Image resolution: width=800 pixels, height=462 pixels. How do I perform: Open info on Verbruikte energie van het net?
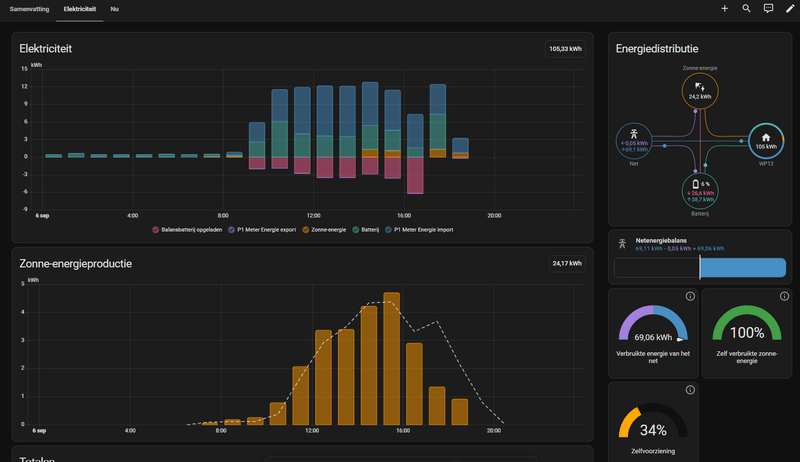pos(690,296)
